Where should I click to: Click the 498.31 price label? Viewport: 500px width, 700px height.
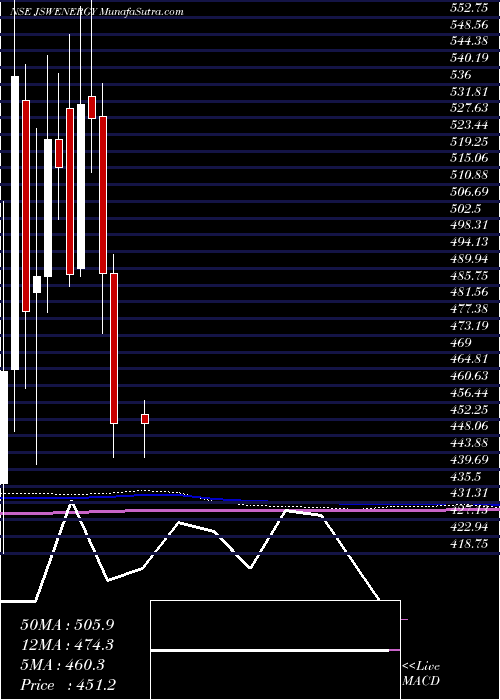coord(471,225)
